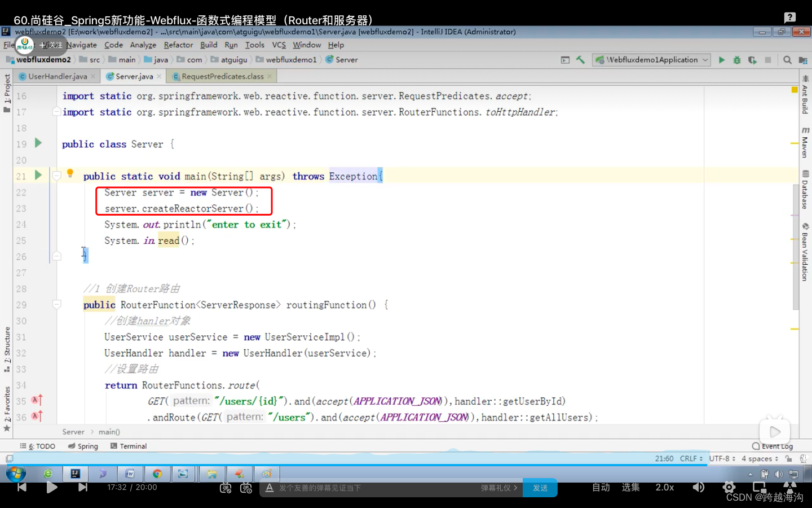The image size is (812, 508).
Task: Open the Event Log
Action: [773, 446]
